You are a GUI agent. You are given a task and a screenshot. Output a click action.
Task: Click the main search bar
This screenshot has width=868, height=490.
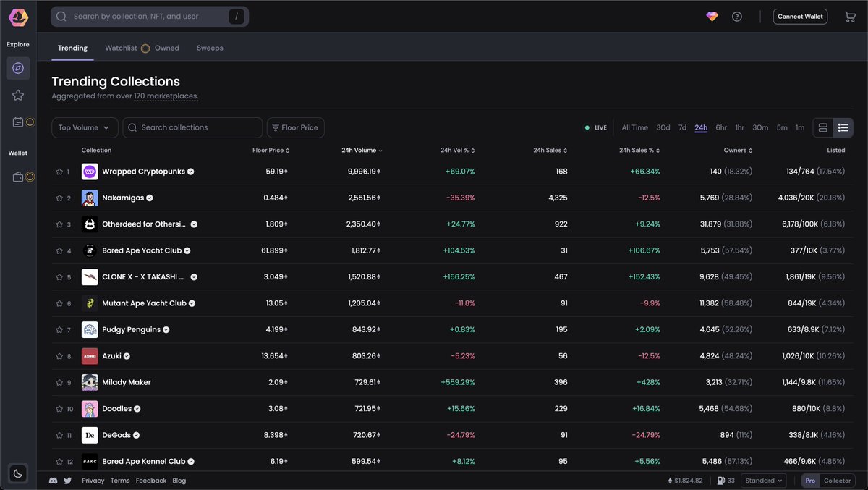[x=150, y=16]
